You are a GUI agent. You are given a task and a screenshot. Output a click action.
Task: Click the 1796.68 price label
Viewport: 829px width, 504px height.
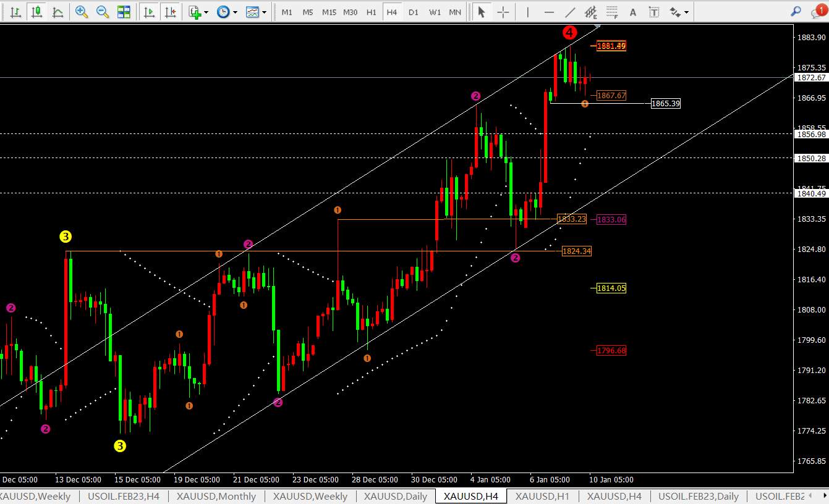click(x=611, y=351)
